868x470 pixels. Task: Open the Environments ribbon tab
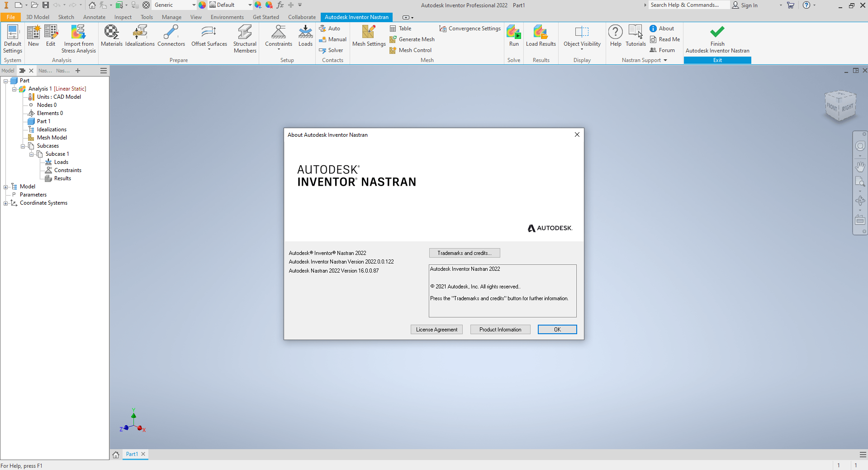227,17
